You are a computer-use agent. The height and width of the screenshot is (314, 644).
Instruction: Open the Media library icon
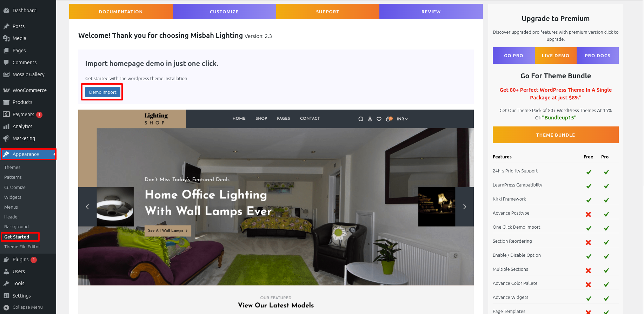click(x=6, y=38)
